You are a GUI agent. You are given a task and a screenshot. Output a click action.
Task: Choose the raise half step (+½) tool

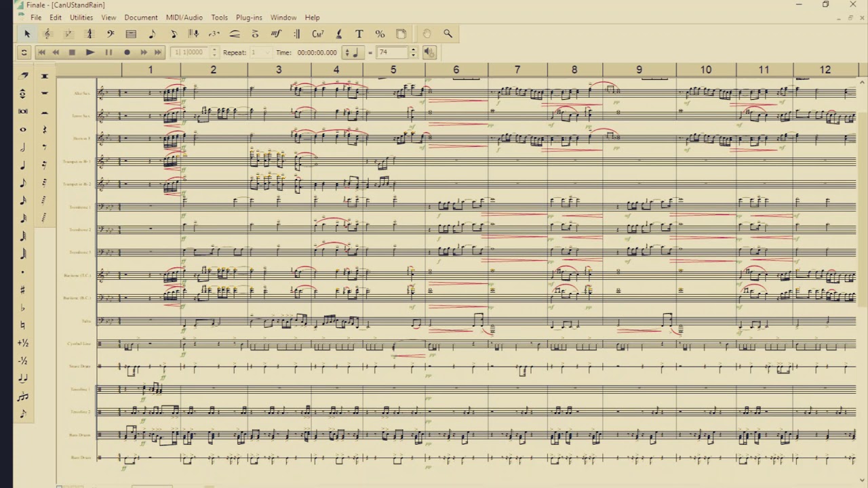pos(24,343)
